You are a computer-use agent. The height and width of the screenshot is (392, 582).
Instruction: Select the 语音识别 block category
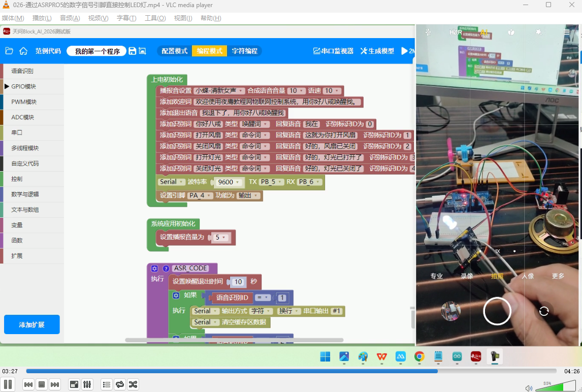click(x=32, y=71)
